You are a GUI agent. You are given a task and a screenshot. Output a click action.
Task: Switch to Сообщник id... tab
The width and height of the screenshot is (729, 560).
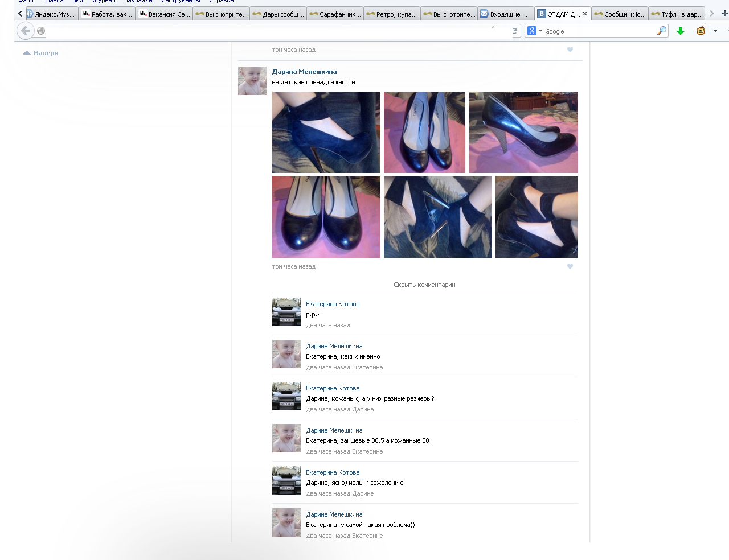pyautogui.click(x=620, y=14)
